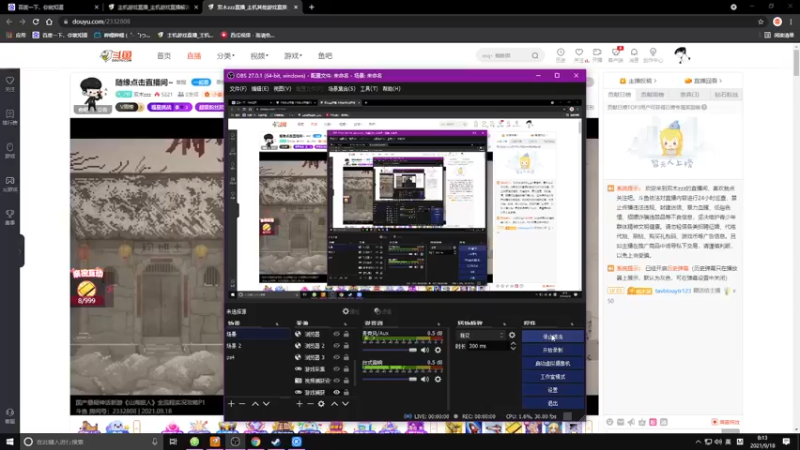Open the 场景集合(S) menu in OBS
This screenshot has height=450, width=800.
[x=341, y=89]
